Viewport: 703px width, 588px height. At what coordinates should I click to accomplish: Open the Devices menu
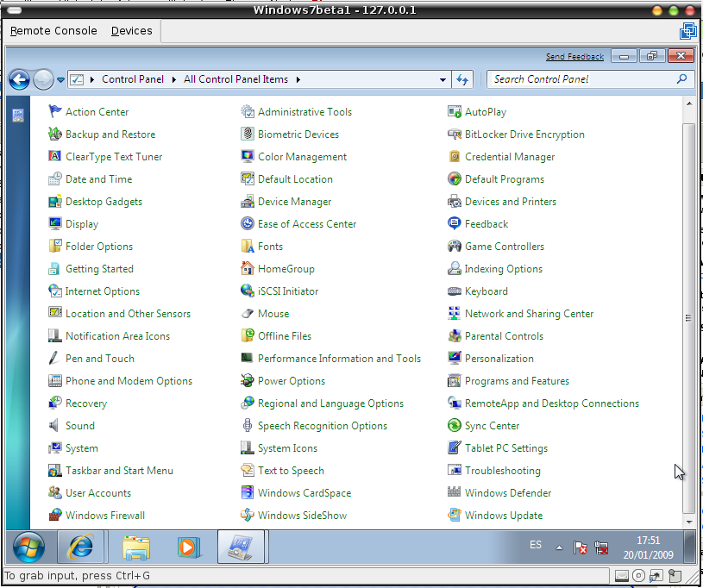pos(131,30)
